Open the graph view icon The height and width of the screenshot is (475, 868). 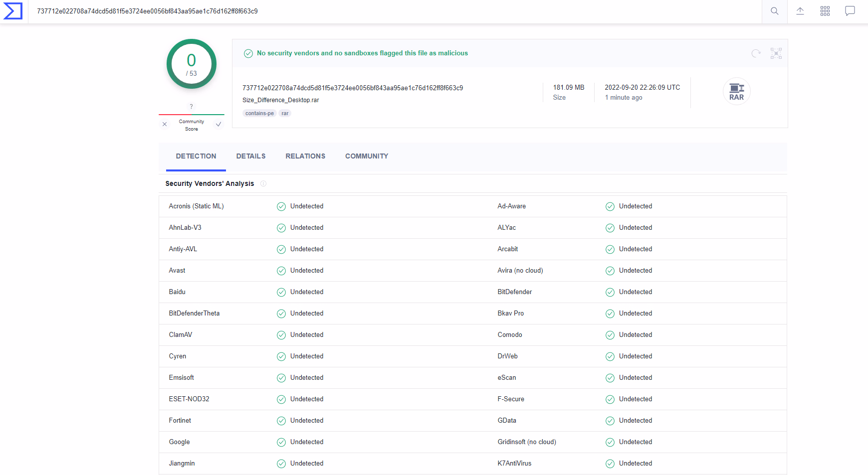click(776, 53)
